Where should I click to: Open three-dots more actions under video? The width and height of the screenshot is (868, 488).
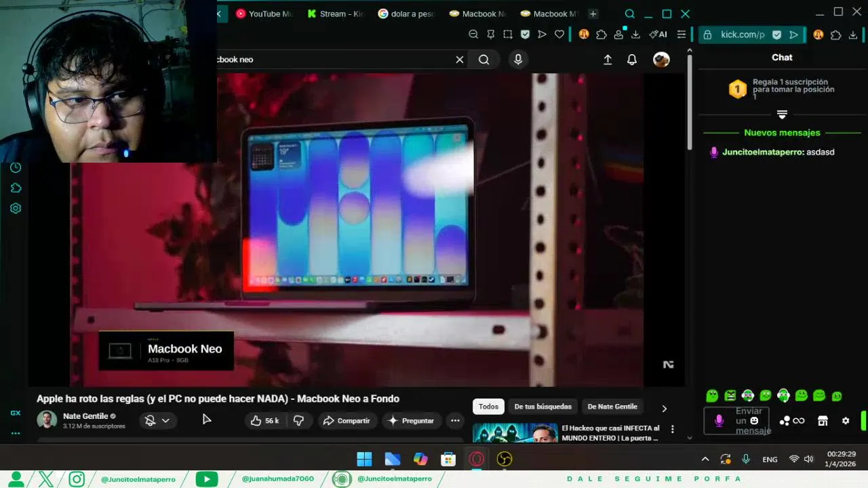coord(455,421)
